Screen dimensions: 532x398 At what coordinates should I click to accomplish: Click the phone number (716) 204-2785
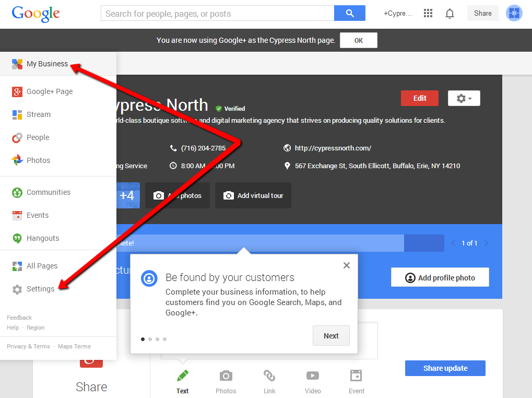tap(203, 148)
